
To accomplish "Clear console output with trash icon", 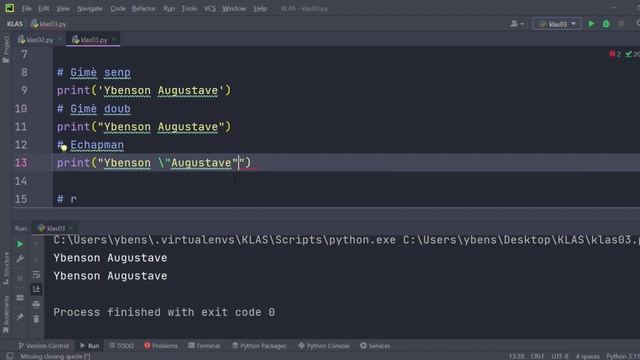I will [x=36, y=319].
